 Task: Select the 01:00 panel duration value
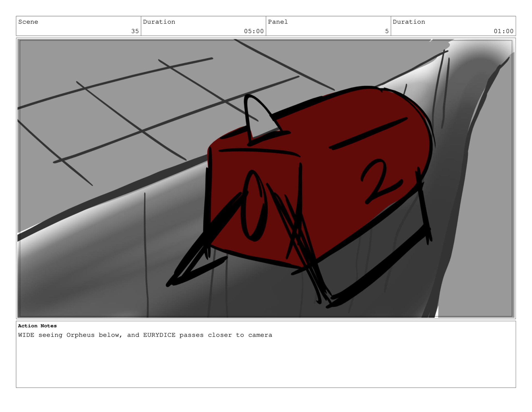(x=503, y=31)
